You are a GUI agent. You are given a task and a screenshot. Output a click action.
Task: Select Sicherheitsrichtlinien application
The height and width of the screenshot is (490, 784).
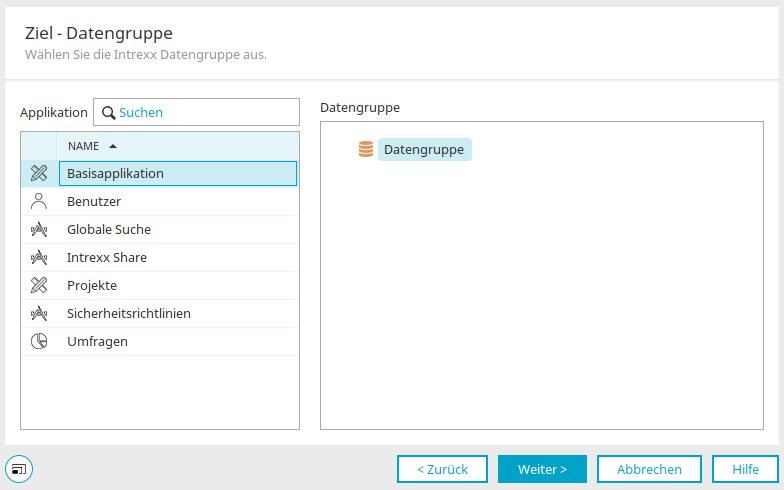click(x=160, y=314)
